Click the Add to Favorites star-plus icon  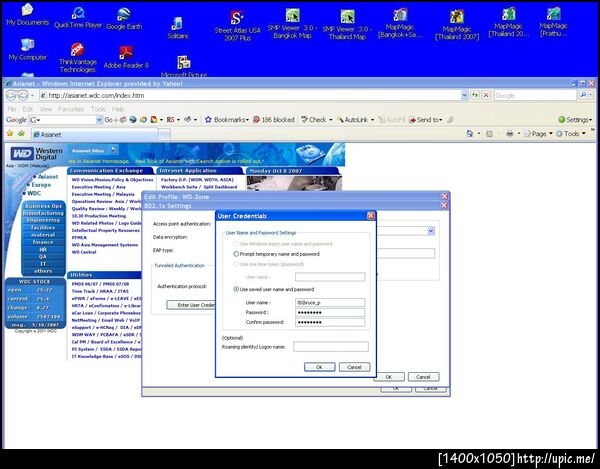tap(21, 134)
